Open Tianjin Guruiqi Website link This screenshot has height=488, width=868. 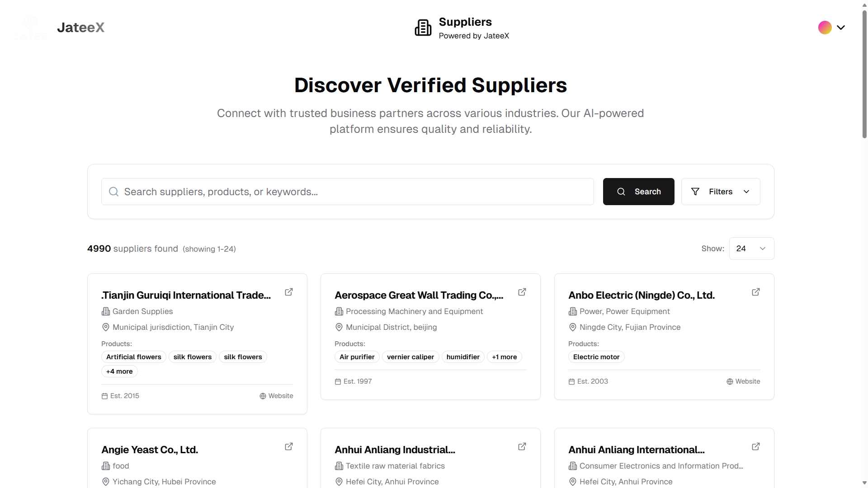(x=276, y=396)
